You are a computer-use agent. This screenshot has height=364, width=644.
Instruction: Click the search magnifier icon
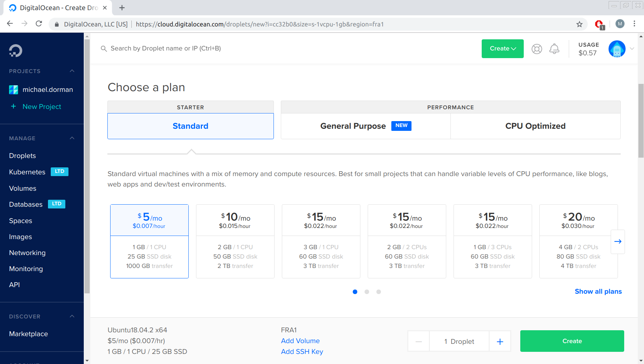pos(104,48)
